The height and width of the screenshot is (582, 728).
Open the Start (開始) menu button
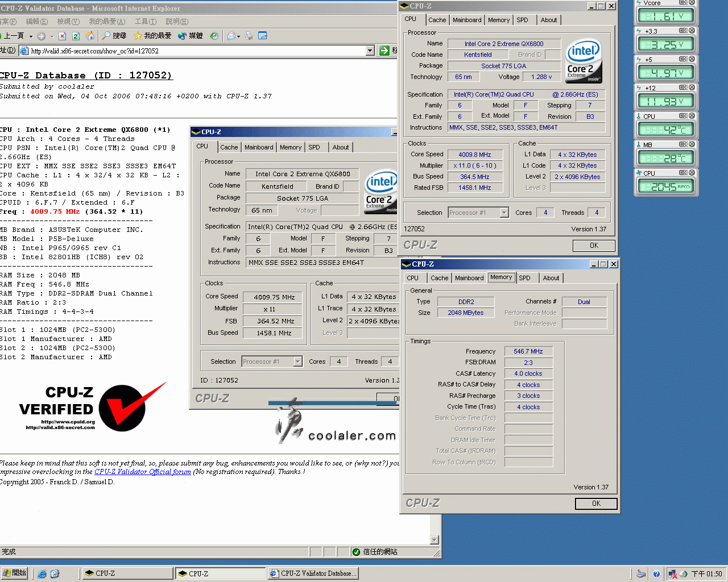pyautogui.click(x=15, y=573)
